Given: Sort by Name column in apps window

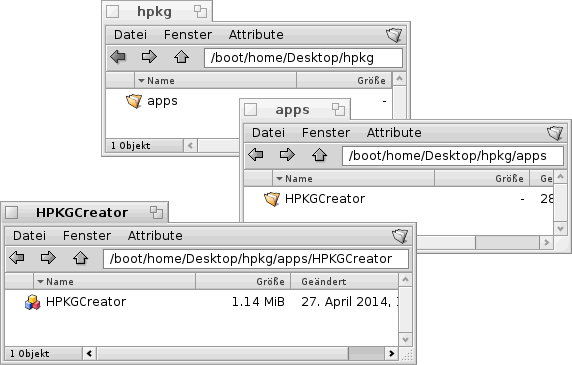Looking at the screenshot, I should pos(353,179).
